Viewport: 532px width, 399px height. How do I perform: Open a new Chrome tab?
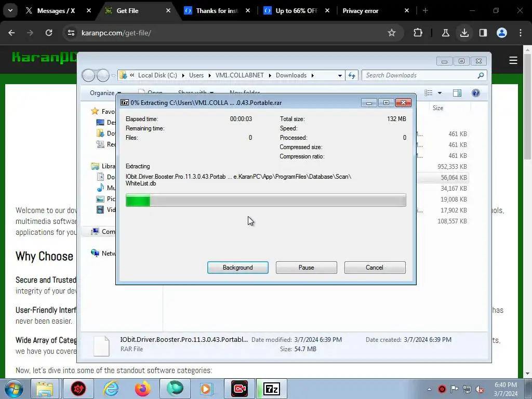click(425, 11)
